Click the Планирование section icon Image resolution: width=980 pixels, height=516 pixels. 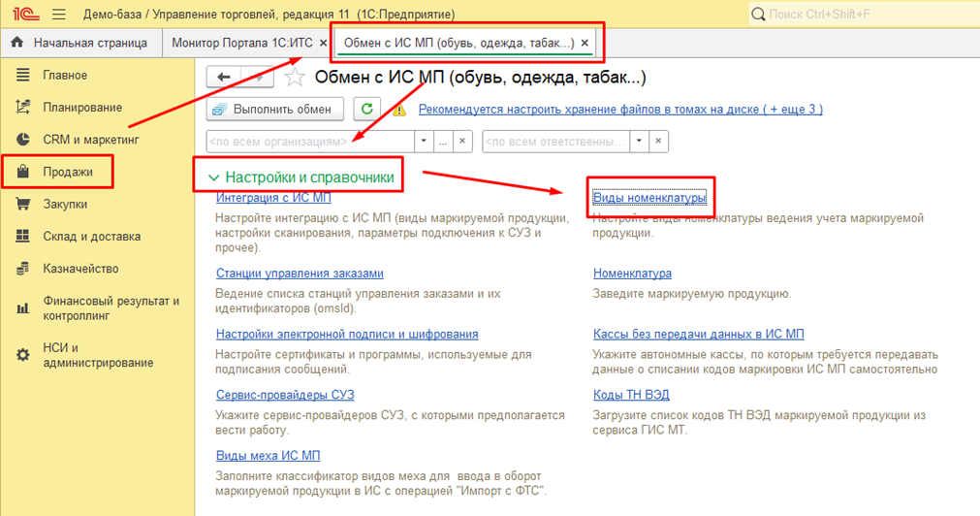pos(23,107)
